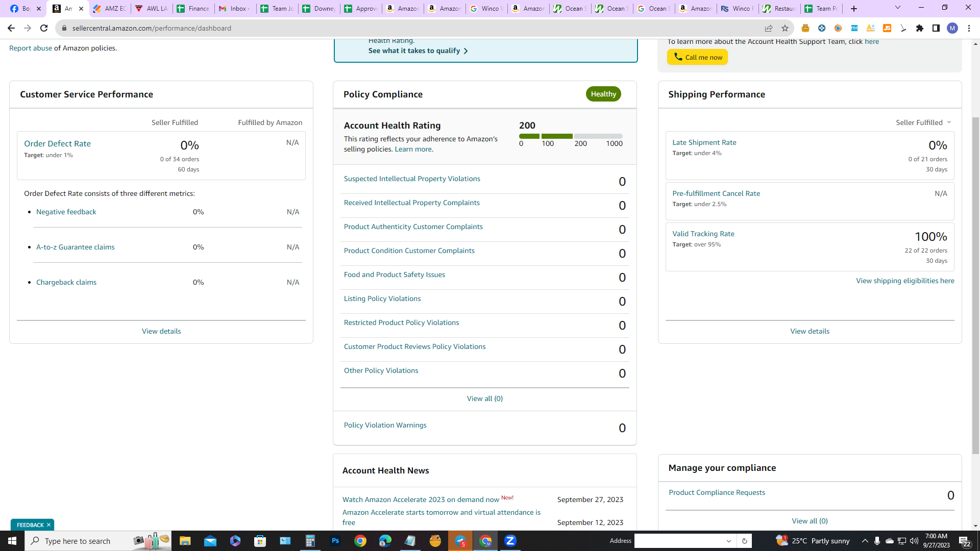Open the Zoom app from taskbar
Screen dimensions: 980x551
[x=510, y=541]
